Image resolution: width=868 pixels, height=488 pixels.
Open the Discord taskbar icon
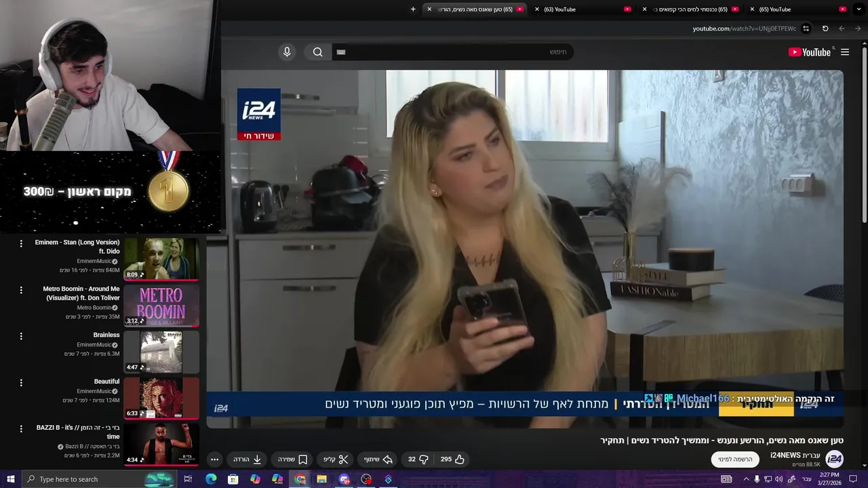(344, 479)
